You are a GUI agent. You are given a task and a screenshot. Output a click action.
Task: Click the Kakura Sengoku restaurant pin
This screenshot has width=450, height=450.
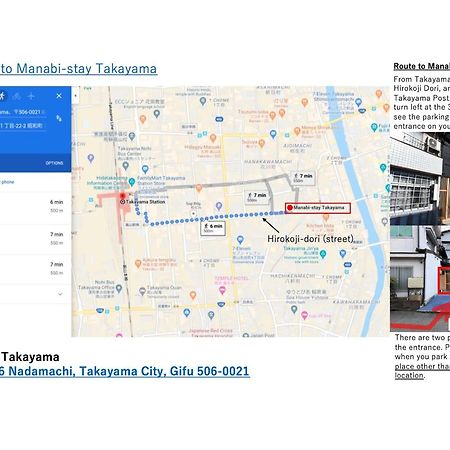(138, 264)
